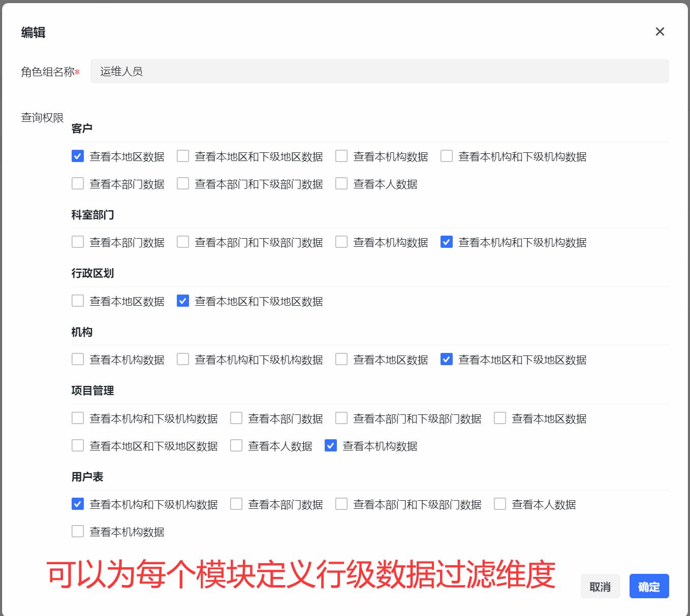
Task: Edit the 角色组名称 input field
Action: tap(379, 71)
